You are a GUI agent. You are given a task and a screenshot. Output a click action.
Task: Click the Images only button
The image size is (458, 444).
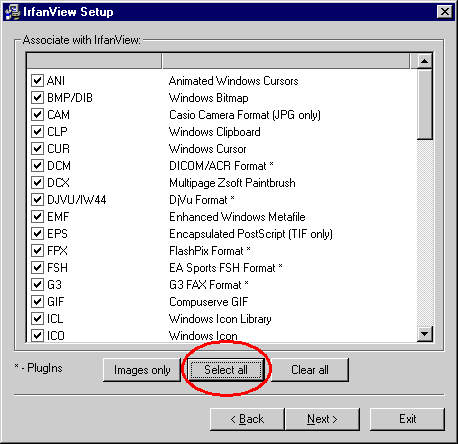click(142, 370)
